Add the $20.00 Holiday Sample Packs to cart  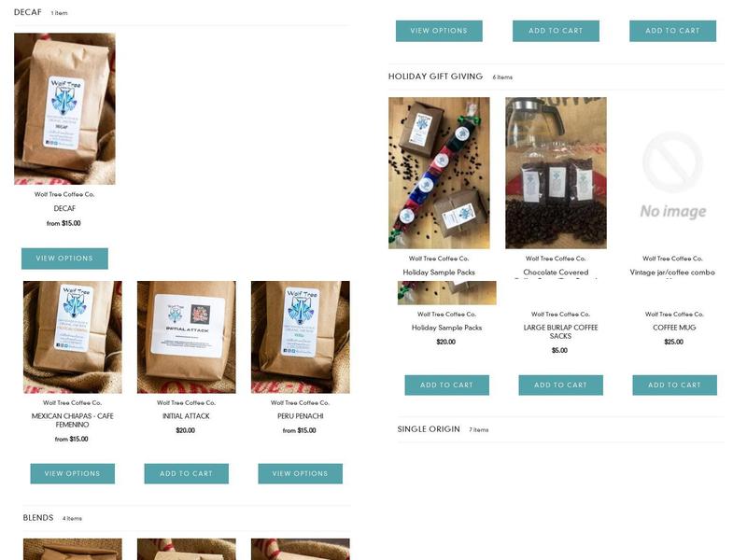[x=447, y=385]
